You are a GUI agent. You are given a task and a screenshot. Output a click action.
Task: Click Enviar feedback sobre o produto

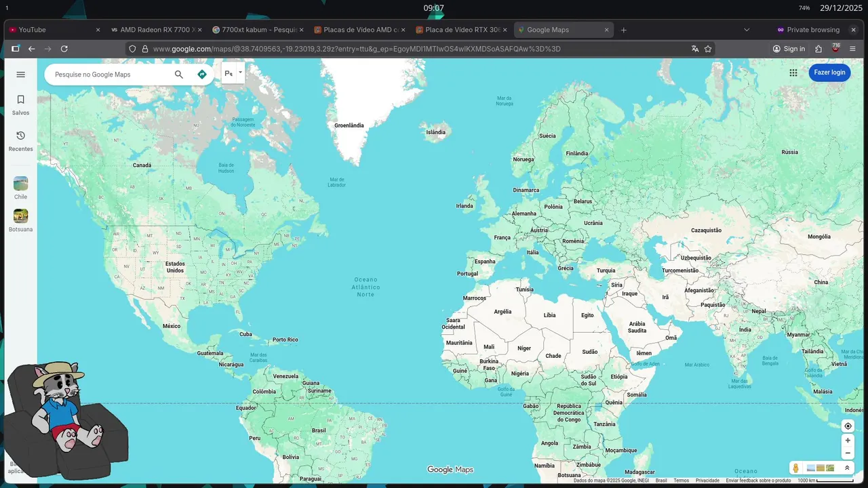click(758, 481)
